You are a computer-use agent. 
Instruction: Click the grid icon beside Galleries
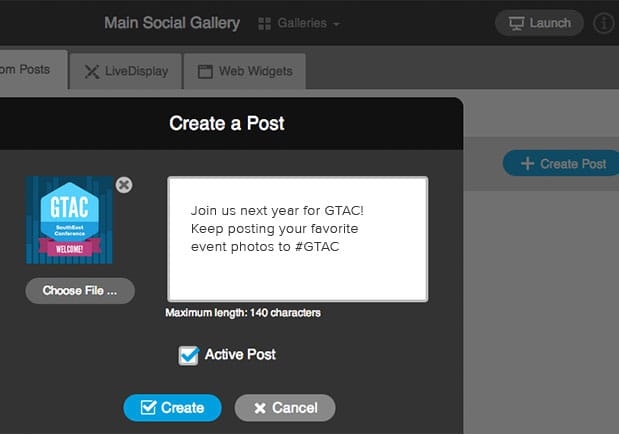264,23
